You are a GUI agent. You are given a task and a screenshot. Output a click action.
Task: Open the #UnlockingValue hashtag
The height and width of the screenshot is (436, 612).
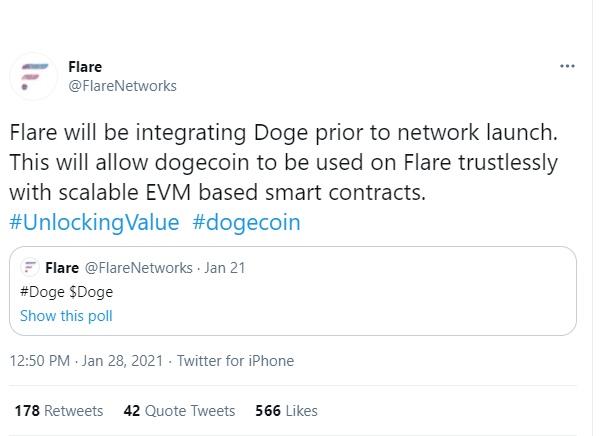[94, 222]
